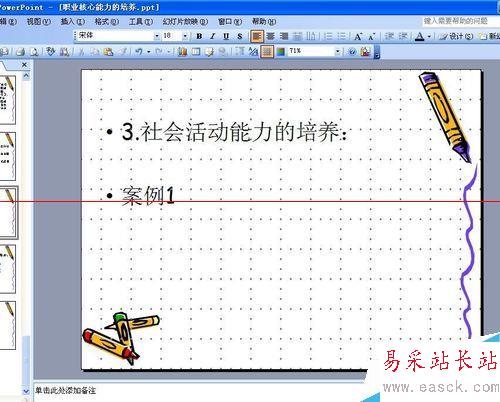Open the zoom dropdown arrow beside 71%
500x402 pixels.
[338, 52]
